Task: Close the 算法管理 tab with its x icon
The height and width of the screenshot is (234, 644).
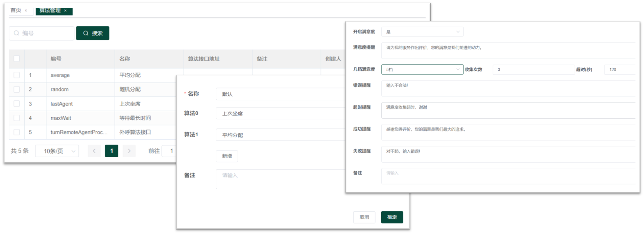Action: [66, 10]
